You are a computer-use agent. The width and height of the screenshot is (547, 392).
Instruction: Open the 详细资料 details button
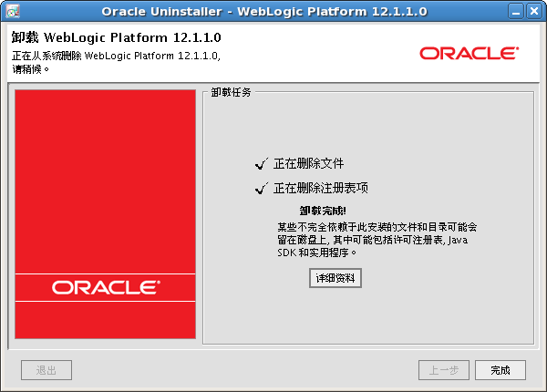(335, 278)
